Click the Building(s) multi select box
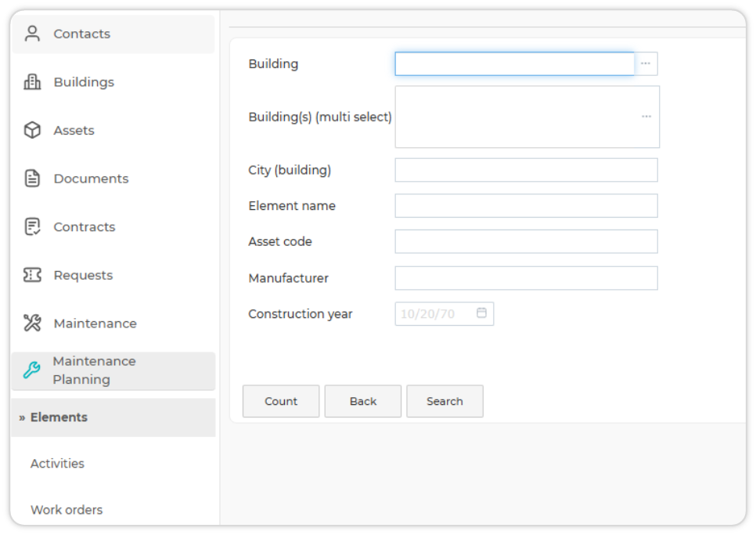 (x=527, y=117)
